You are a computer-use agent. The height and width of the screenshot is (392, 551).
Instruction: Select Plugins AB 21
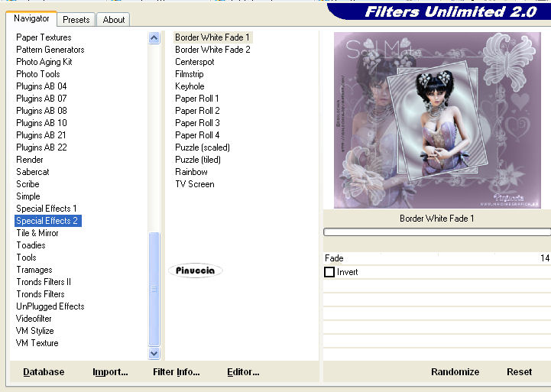[41, 135]
